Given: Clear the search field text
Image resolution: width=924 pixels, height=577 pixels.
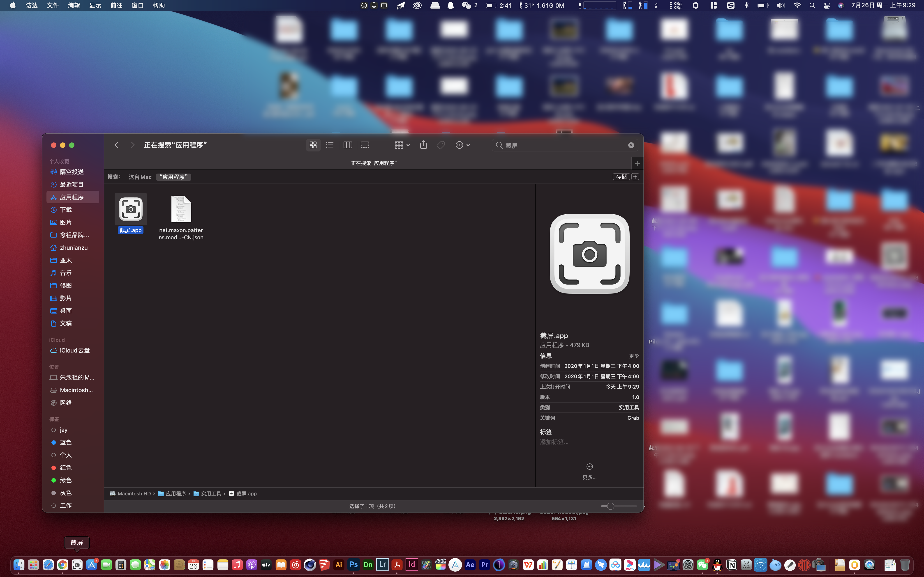Looking at the screenshot, I should pos(631,145).
